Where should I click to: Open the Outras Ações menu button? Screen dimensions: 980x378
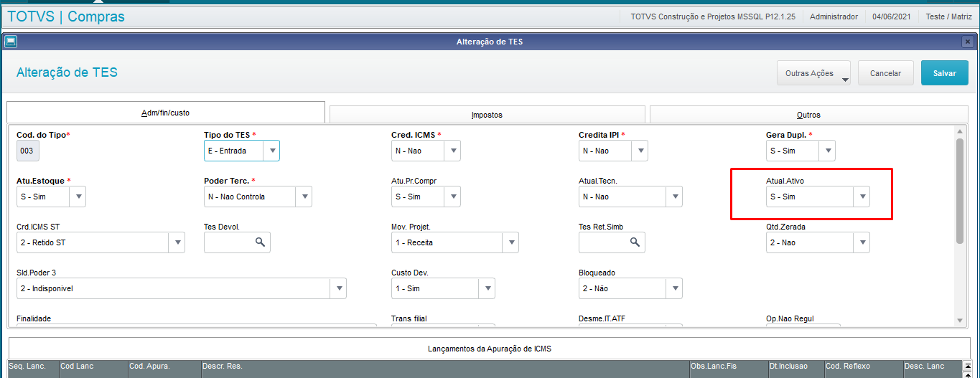[813, 73]
